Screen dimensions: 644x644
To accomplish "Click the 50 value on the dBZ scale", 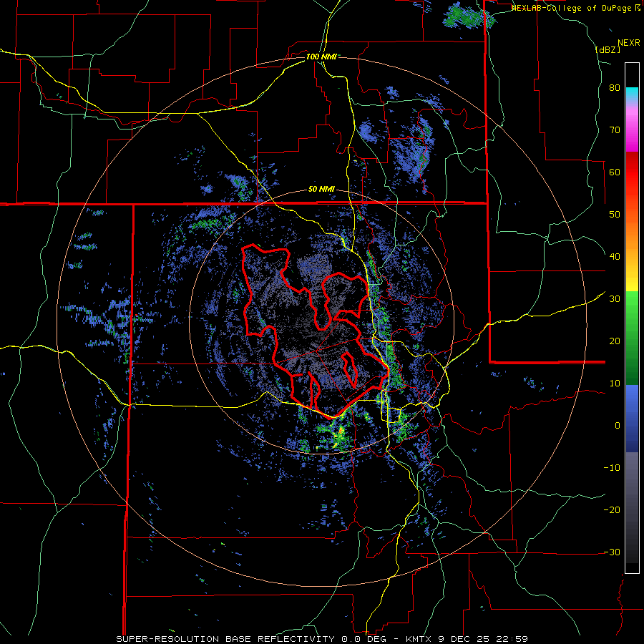I will 615,215.
